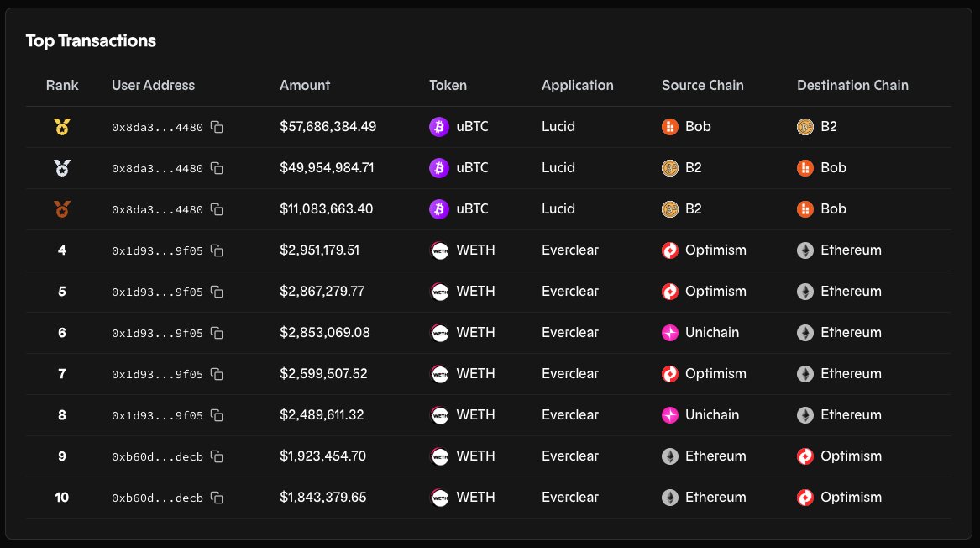Click rank number 7
This screenshot has height=548, width=980.
[x=62, y=373]
